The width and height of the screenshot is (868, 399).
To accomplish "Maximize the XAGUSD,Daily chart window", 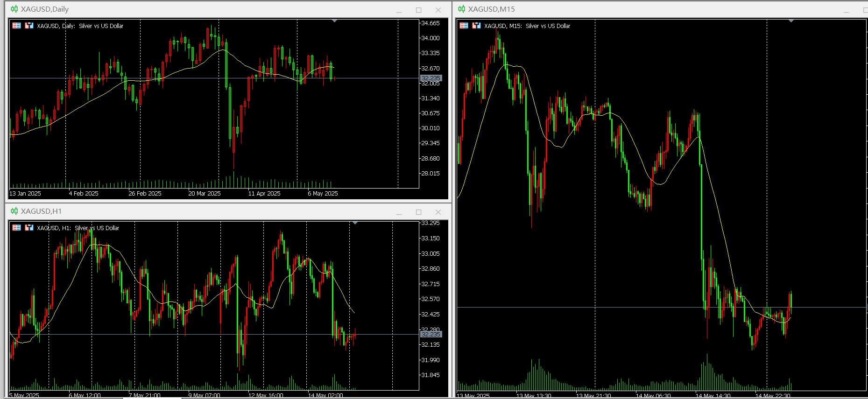I will tap(418, 10).
